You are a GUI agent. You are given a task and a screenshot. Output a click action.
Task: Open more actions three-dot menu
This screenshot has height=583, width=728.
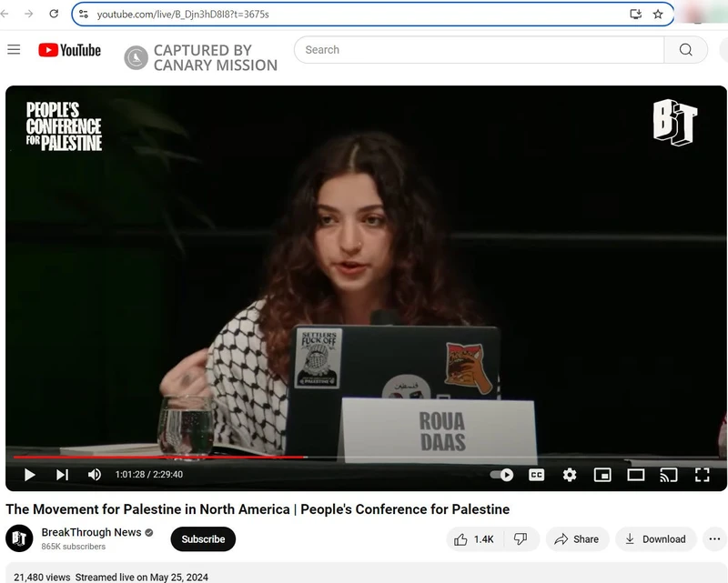click(x=715, y=539)
